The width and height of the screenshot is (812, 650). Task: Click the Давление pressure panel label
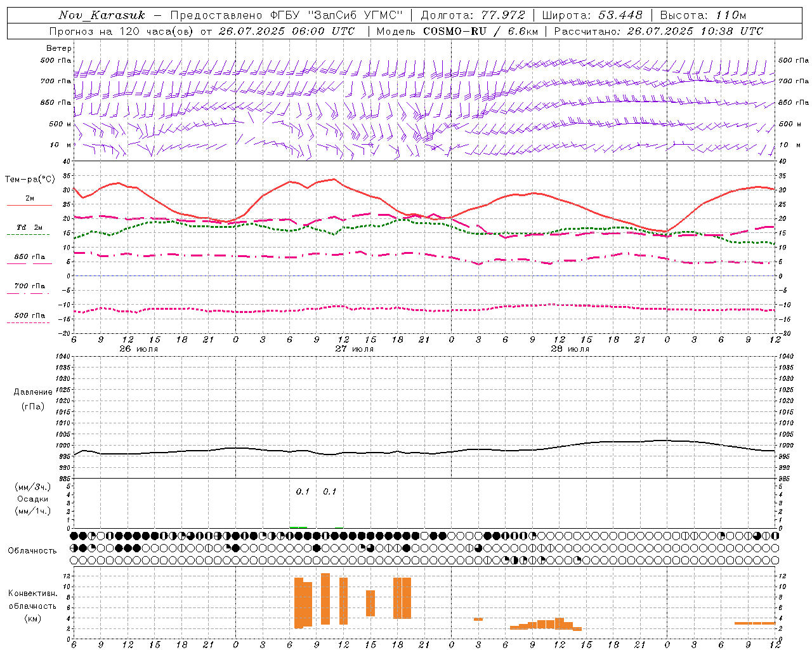pyautogui.click(x=33, y=392)
